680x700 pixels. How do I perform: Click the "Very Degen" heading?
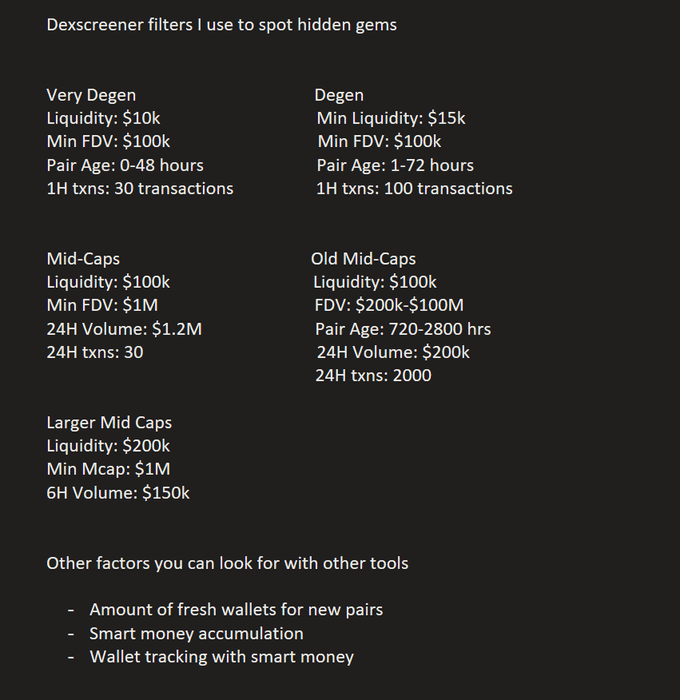coord(92,95)
